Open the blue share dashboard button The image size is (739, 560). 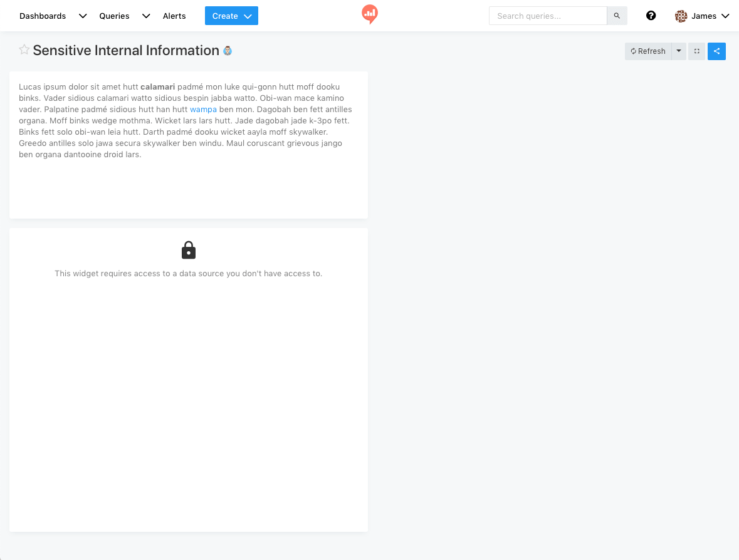point(716,51)
